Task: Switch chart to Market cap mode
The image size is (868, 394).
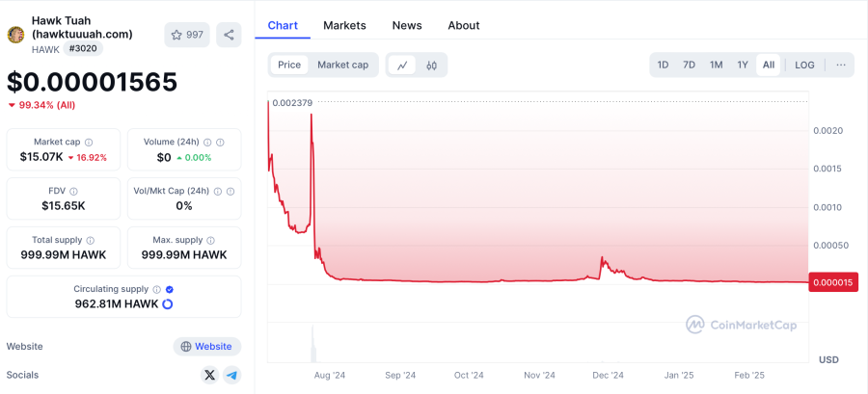Action: (x=342, y=66)
